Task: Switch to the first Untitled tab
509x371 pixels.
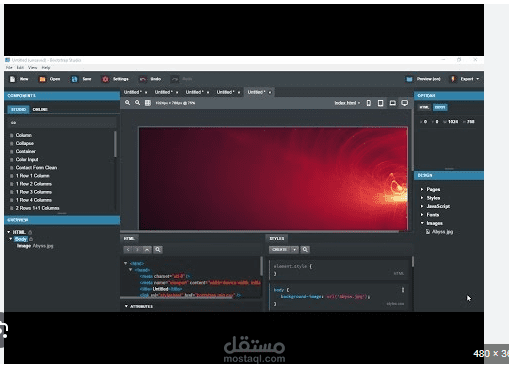Action: (133, 92)
